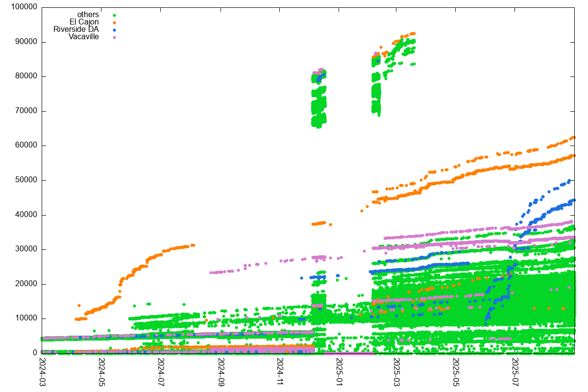This screenshot has height=392, width=588.
Task: Click the blue Riverside DA legend marker
Action: [114, 29]
